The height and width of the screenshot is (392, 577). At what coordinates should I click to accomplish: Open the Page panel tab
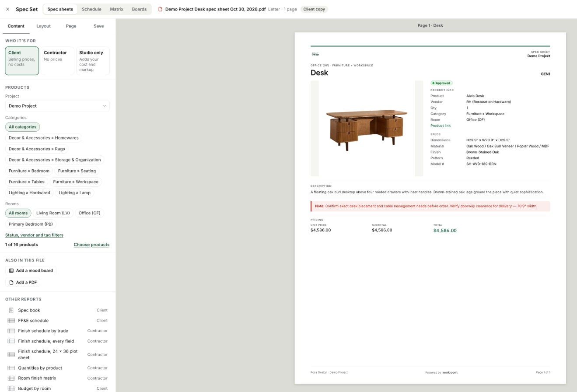point(71,26)
